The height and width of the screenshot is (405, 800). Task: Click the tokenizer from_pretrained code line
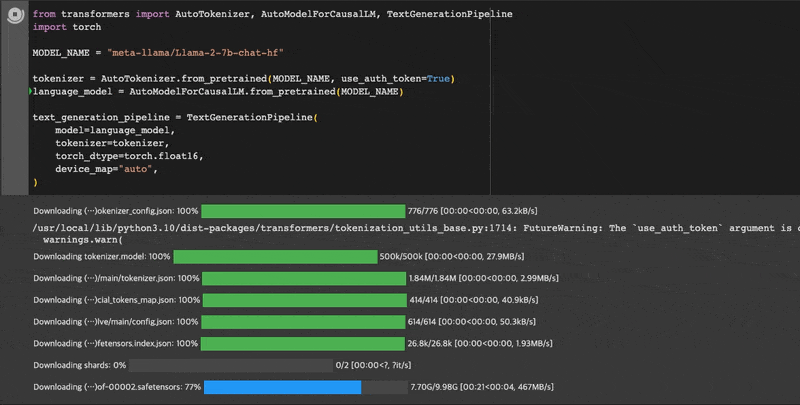243,79
